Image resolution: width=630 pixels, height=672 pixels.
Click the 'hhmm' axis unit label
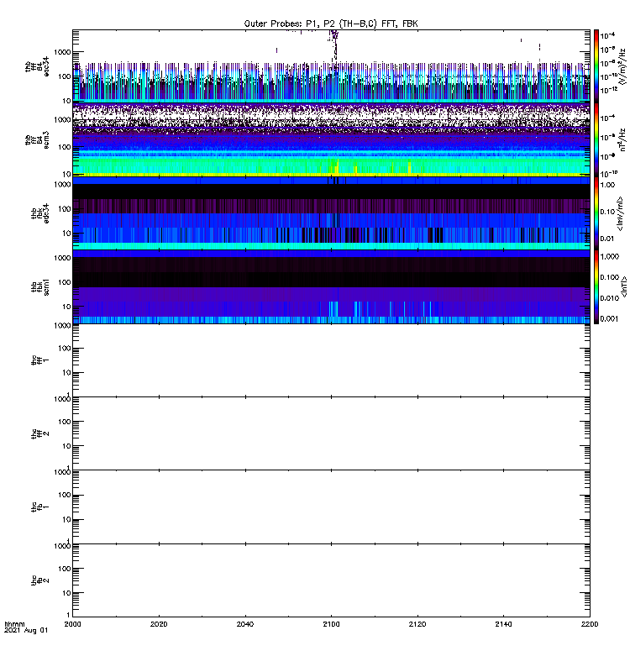pos(14,624)
